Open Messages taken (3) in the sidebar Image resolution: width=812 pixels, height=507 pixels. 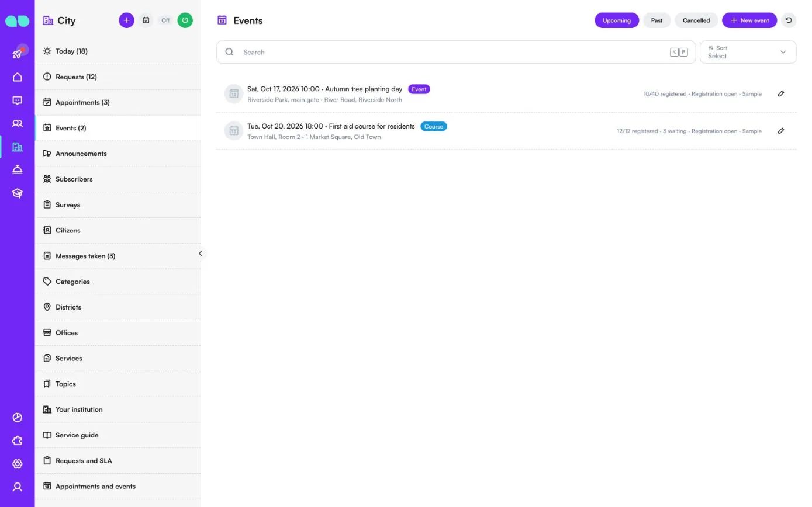pyautogui.click(x=118, y=256)
